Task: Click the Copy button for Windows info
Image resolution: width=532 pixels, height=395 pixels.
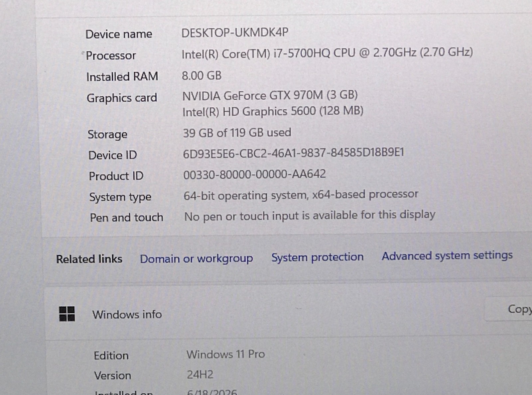Action: coord(509,309)
